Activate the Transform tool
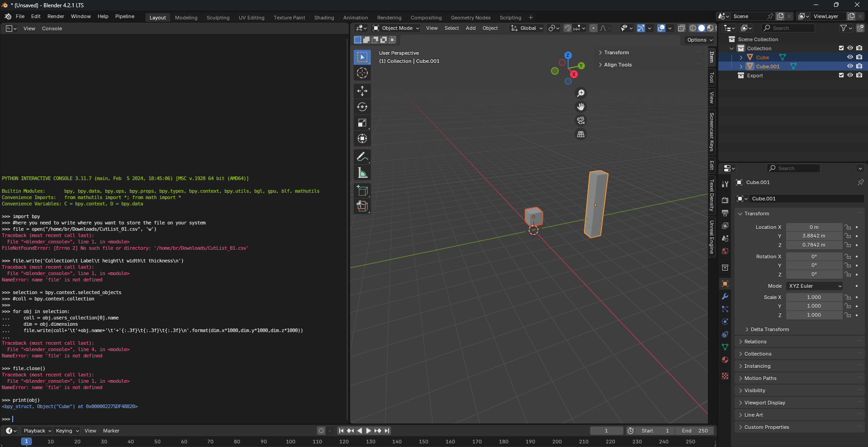 pos(362,138)
